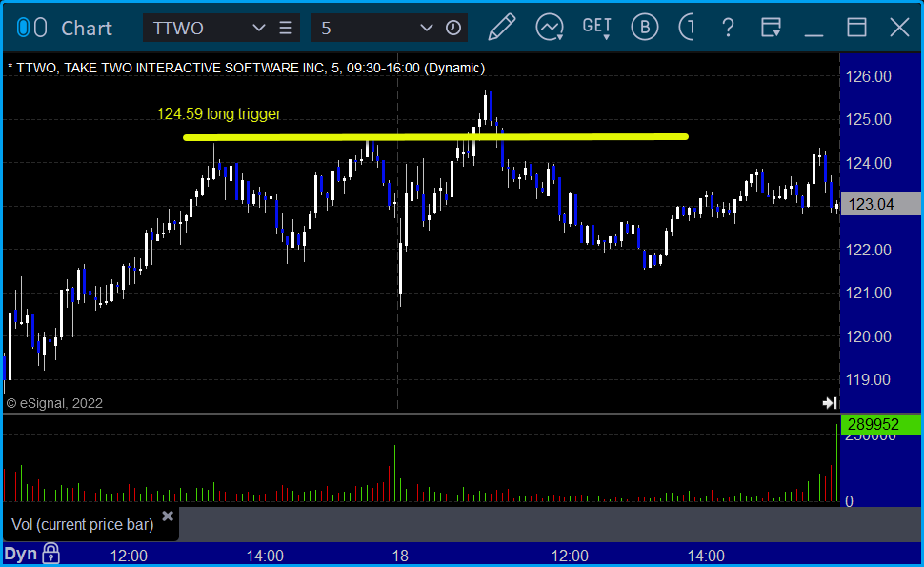Toggle the blue link icon beside Chart
This screenshot has width=924, height=567.
[23, 28]
